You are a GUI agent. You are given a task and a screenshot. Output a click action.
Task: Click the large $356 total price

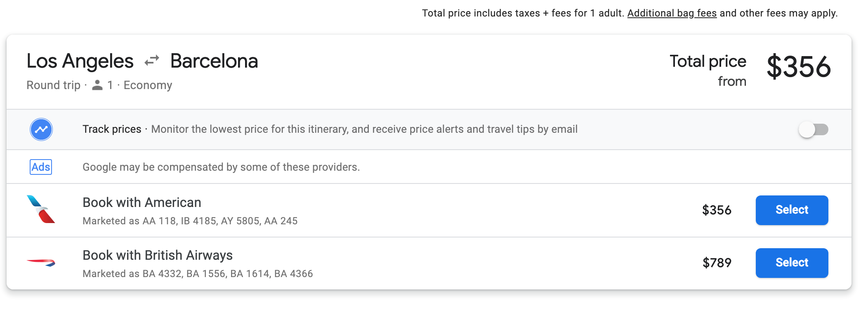pyautogui.click(x=798, y=67)
